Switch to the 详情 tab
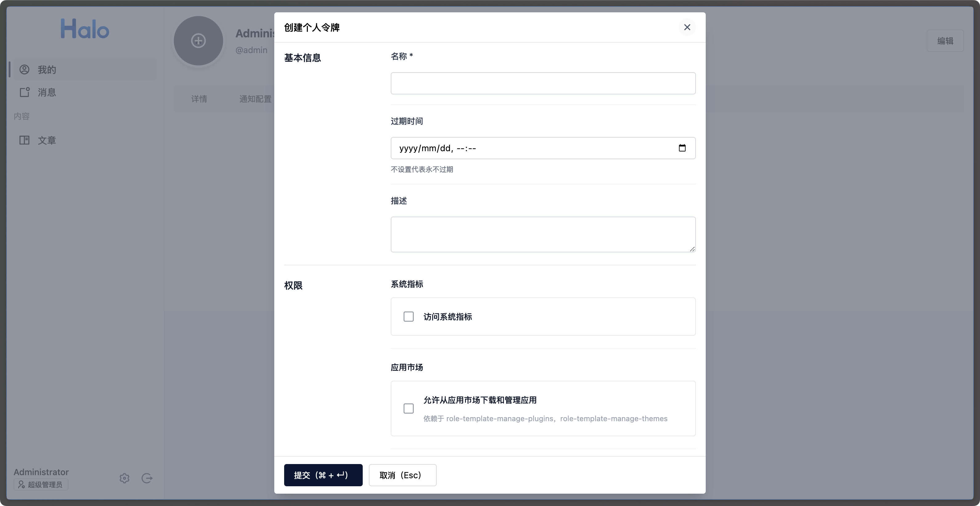980x506 pixels. (199, 99)
